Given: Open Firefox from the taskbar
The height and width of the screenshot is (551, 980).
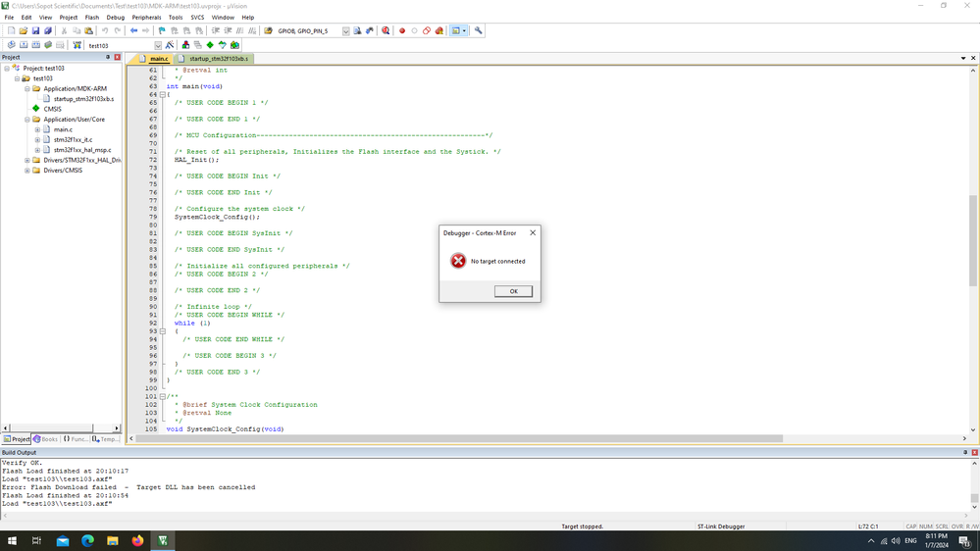Looking at the screenshot, I should tap(137, 540).
